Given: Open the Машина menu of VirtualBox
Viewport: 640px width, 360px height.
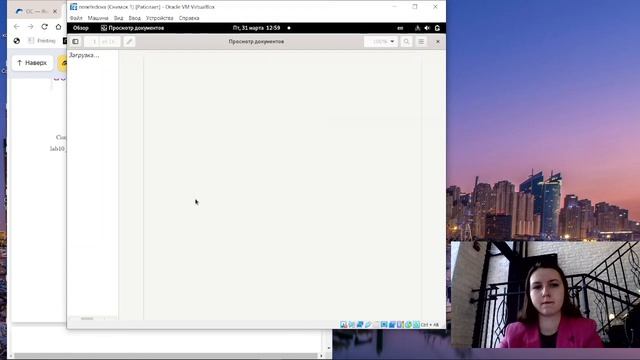Looking at the screenshot, I should click(x=98, y=18).
